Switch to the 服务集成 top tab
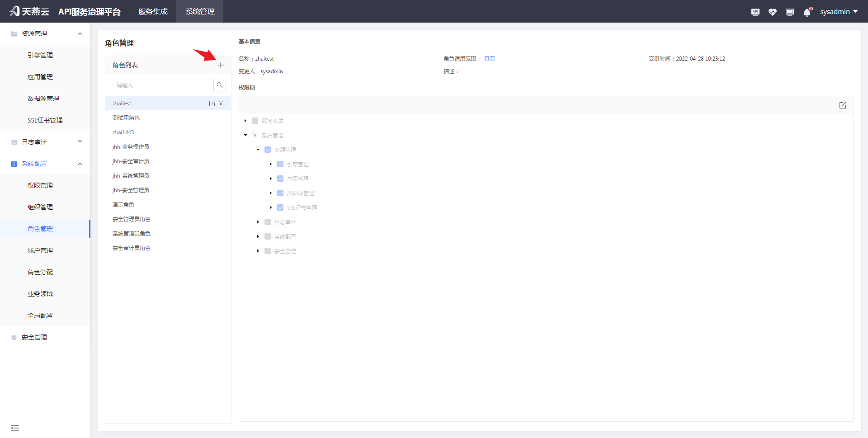 click(153, 11)
